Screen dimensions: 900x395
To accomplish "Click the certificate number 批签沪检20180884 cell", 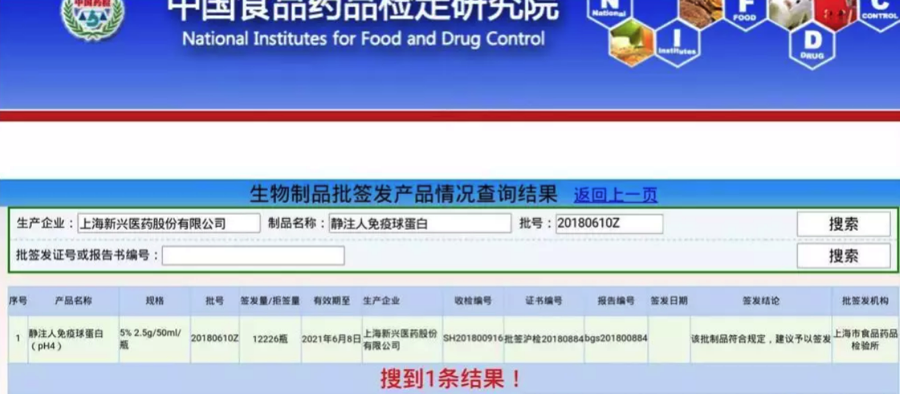I will point(544,339).
